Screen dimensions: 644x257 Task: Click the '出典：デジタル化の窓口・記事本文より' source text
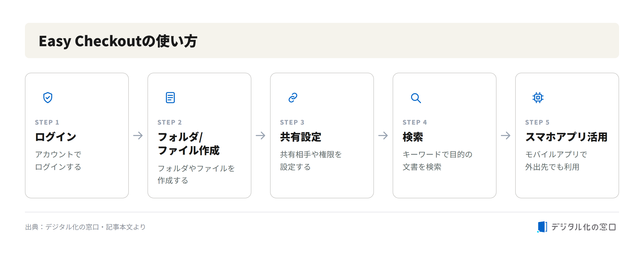[x=85, y=227]
